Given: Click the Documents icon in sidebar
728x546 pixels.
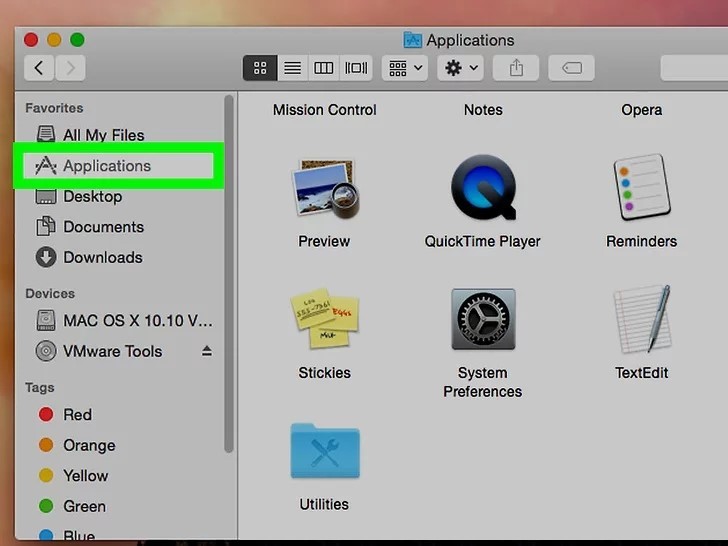Looking at the screenshot, I should point(46,227).
